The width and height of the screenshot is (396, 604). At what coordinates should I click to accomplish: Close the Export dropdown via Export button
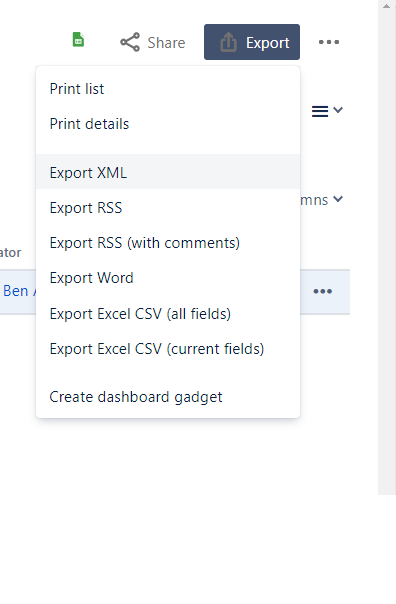pos(252,42)
